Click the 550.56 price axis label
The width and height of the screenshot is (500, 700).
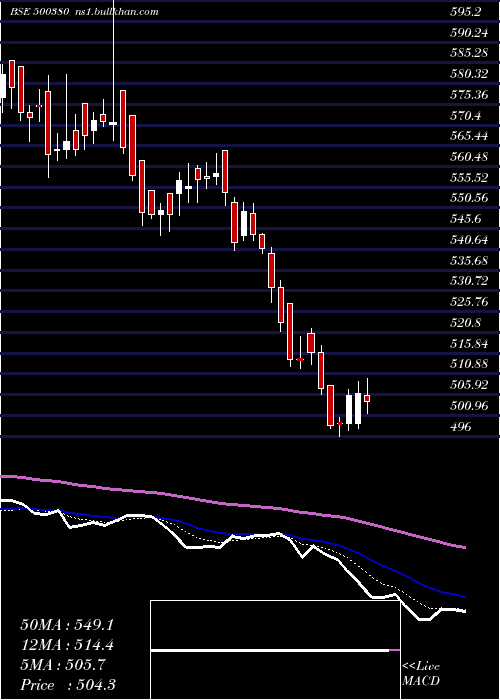[469, 198]
